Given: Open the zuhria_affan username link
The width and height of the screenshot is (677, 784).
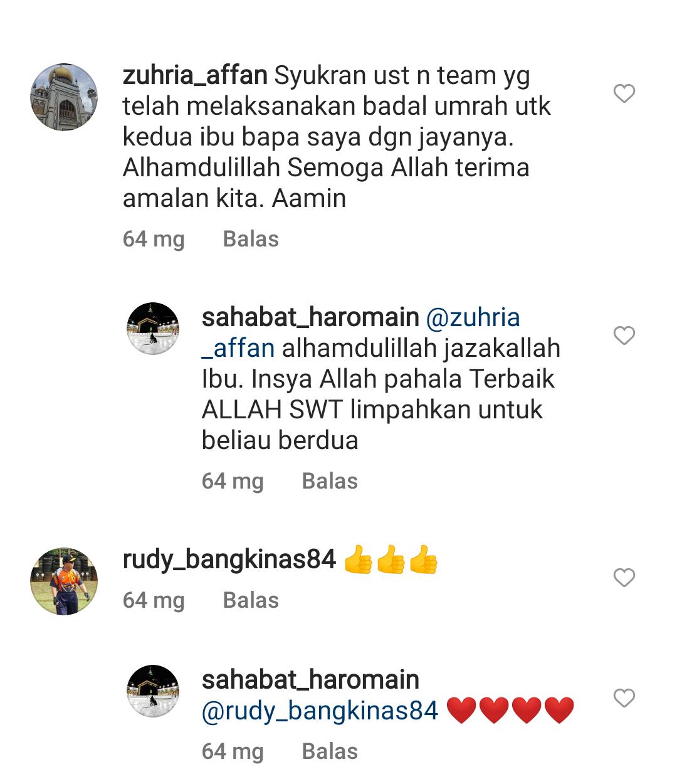Looking at the screenshot, I should [x=195, y=77].
